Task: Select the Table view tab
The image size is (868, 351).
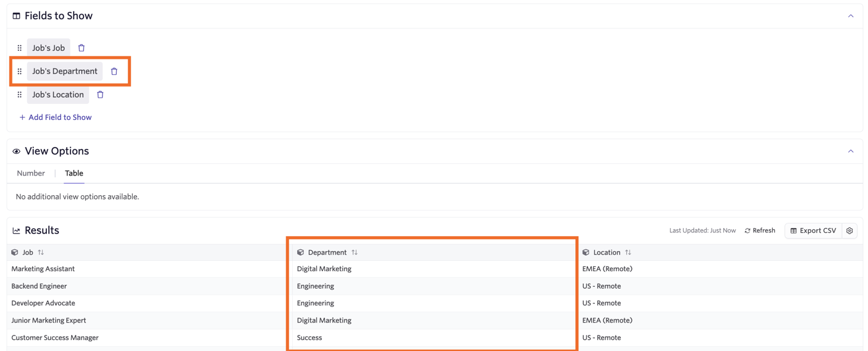Action: (x=74, y=173)
